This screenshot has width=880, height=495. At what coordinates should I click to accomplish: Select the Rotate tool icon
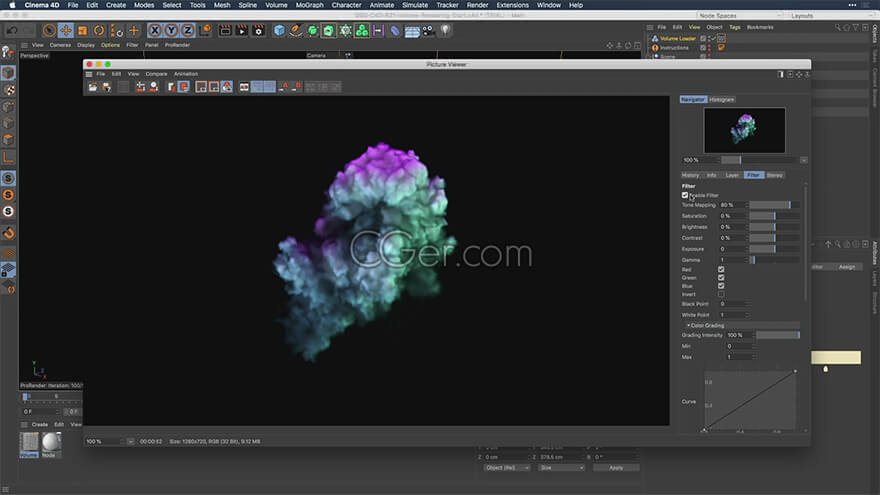pos(99,30)
